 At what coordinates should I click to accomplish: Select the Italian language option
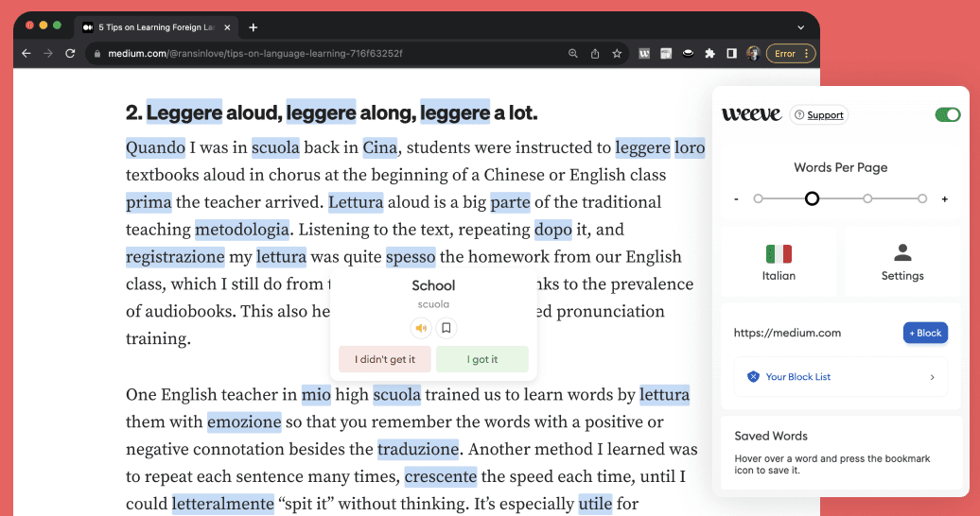pyautogui.click(x=779, y=262)
